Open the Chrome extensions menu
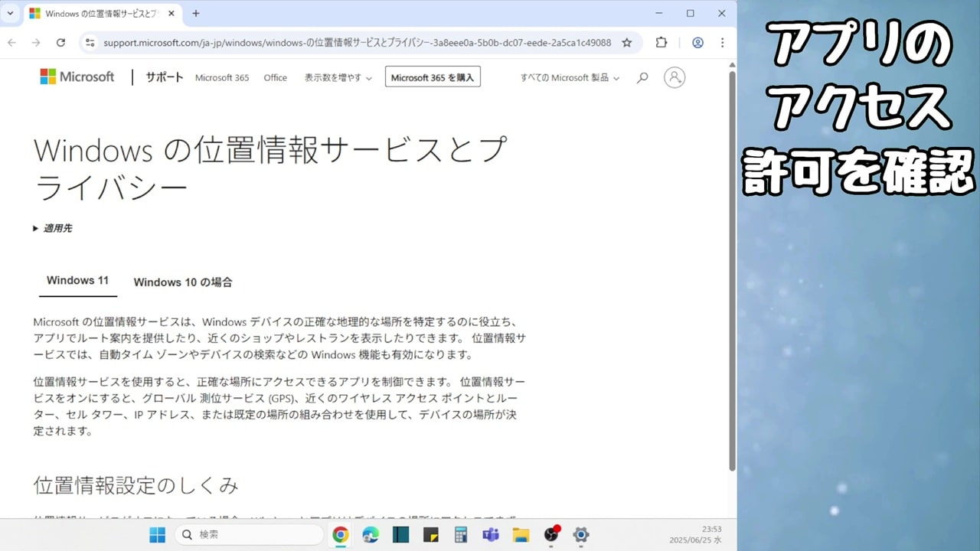Image resolution: width=980 pixels, height=551 pixels. [x=661, y=43]
